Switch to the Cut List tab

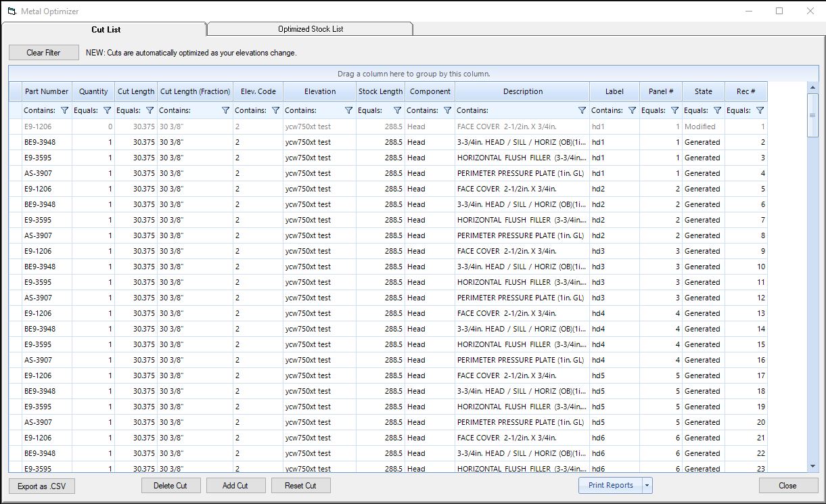point(106,29)
